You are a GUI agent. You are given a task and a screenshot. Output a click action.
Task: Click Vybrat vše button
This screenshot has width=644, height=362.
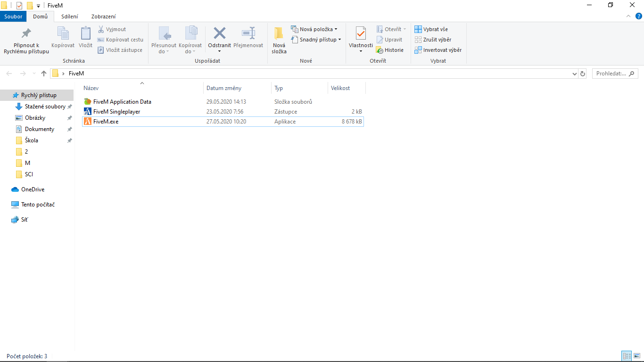point(431,29)
